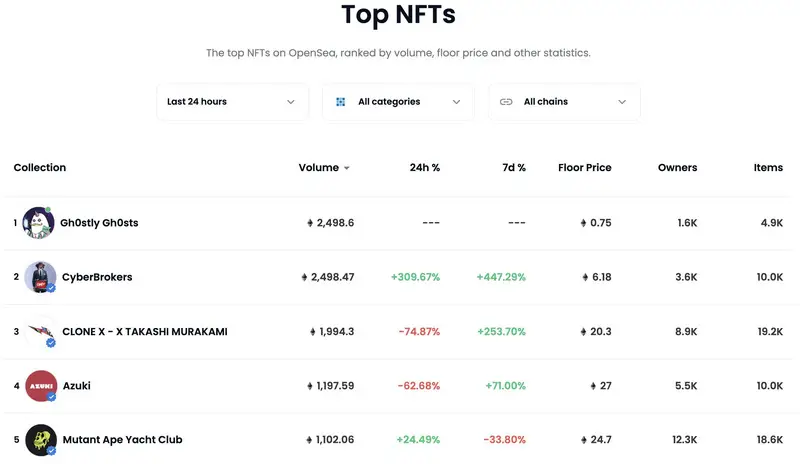
Task: Open the Mutant Ape Yacht Club link
Action: point(122,439)
